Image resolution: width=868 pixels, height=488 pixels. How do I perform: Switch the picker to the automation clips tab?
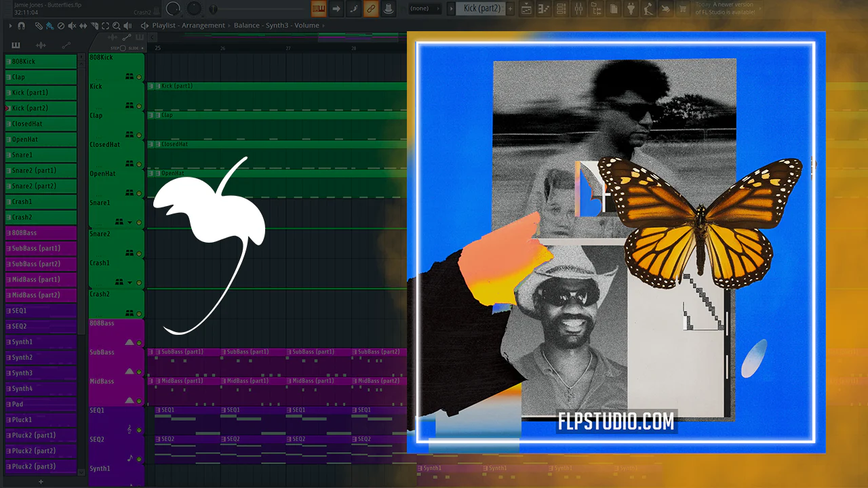coord(66,45)
